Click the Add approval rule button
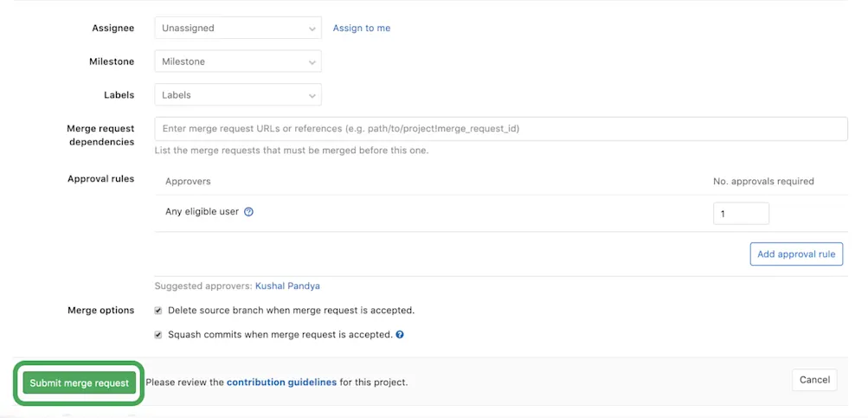The width and height of the screenshot is (868, 418). (x=796, y=254)
